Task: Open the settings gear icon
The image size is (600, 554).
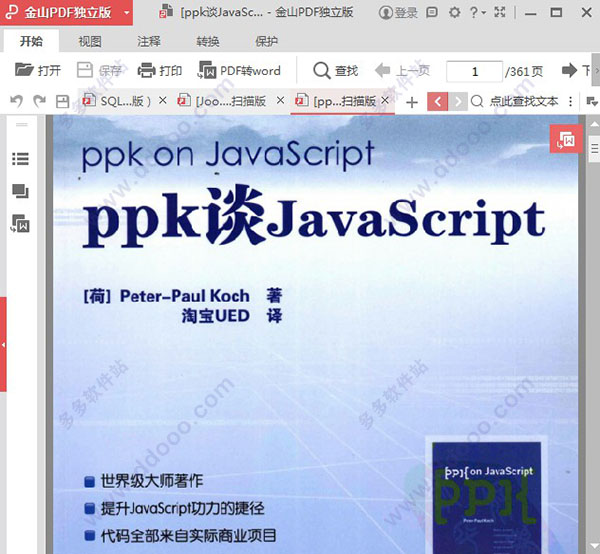Action: [454, 13]
